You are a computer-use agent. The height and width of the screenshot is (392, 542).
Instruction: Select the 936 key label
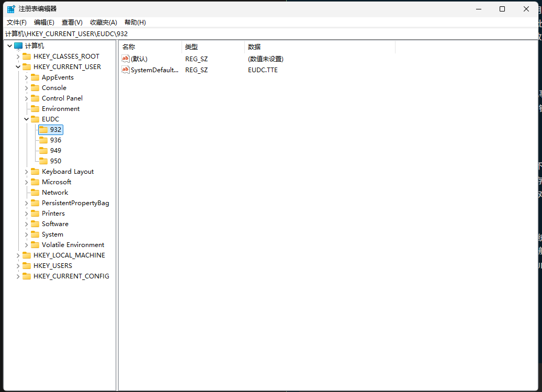point(55,140)
